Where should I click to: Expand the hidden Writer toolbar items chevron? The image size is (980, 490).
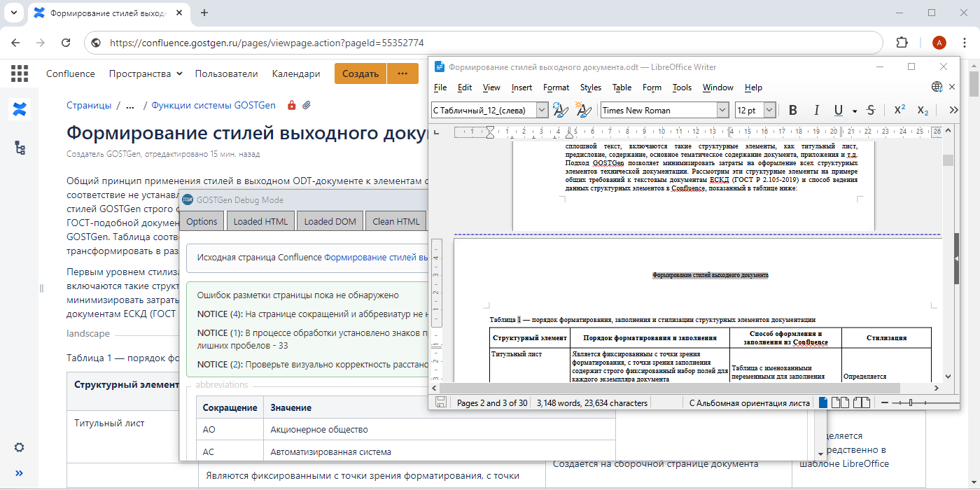pyautogui.click(x=953, y=110)
